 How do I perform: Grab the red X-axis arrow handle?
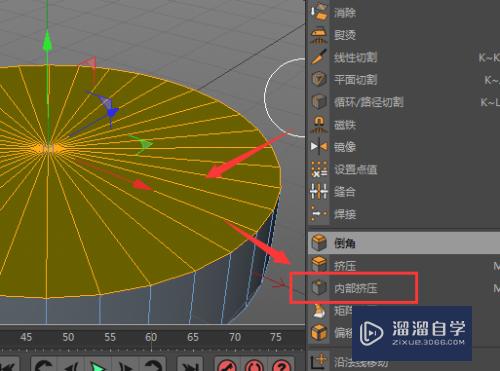pos(143,185)
